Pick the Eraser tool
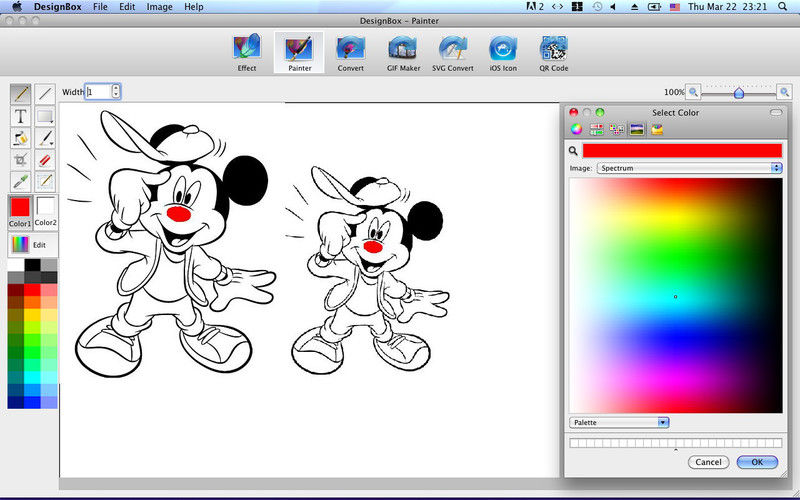 [45, 160]
